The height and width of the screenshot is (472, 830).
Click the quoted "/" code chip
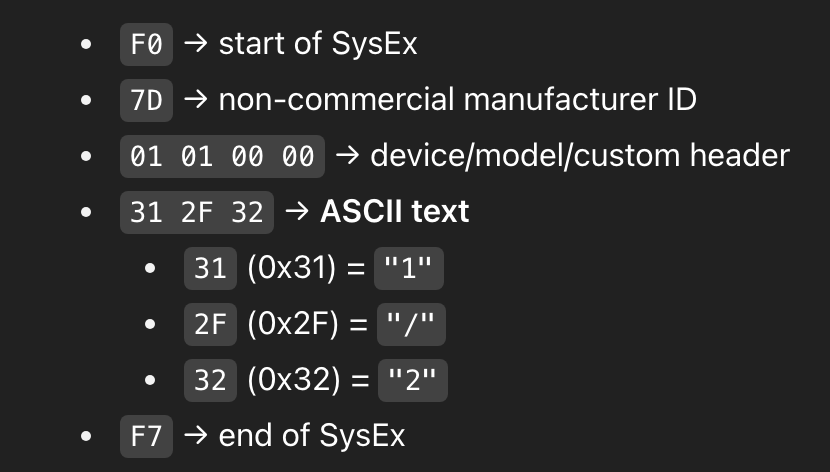click(411, 324)
